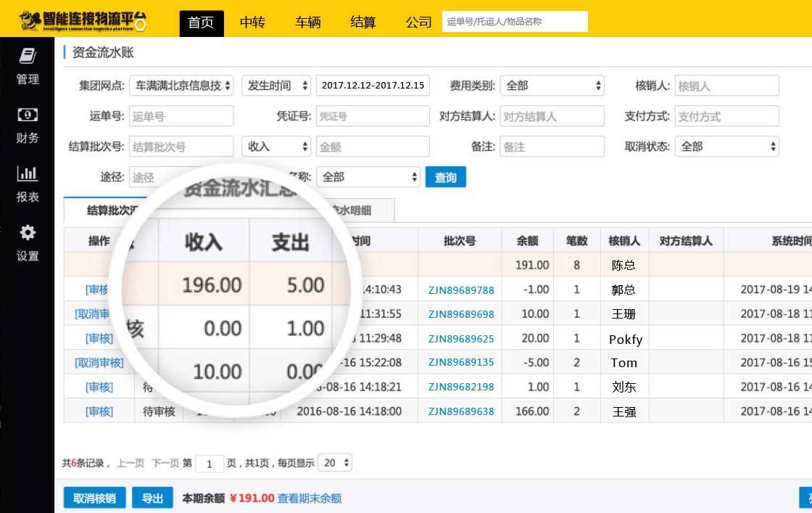Click the 取消核销 button
Image resolution: width=812 pixels, height=513 pixels.
tap(95, 498)
